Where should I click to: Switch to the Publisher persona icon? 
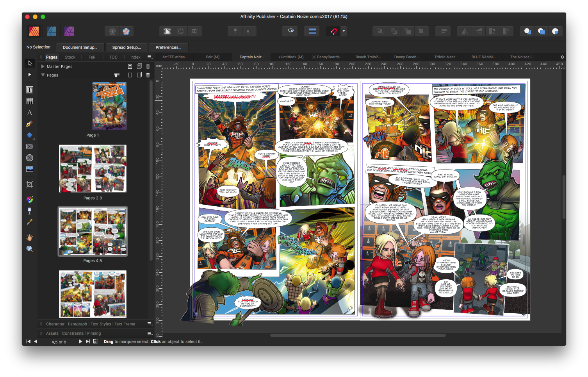point(34,31)
